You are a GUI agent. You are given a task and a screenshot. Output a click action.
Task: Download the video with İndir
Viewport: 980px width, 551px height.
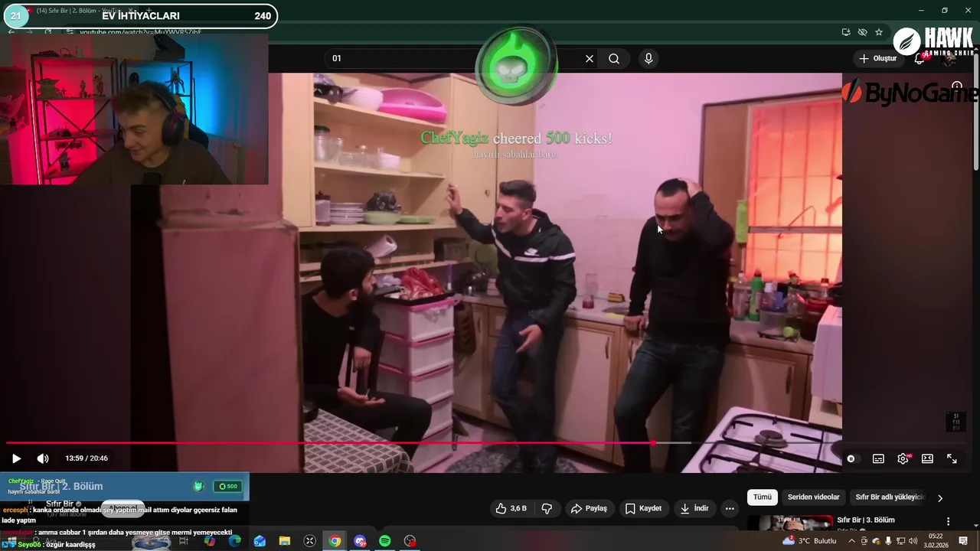pos(694,508)
